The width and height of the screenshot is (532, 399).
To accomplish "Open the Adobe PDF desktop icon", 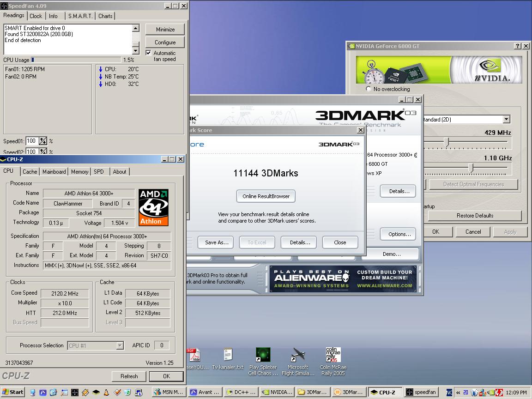I will [x=195, y=355].
